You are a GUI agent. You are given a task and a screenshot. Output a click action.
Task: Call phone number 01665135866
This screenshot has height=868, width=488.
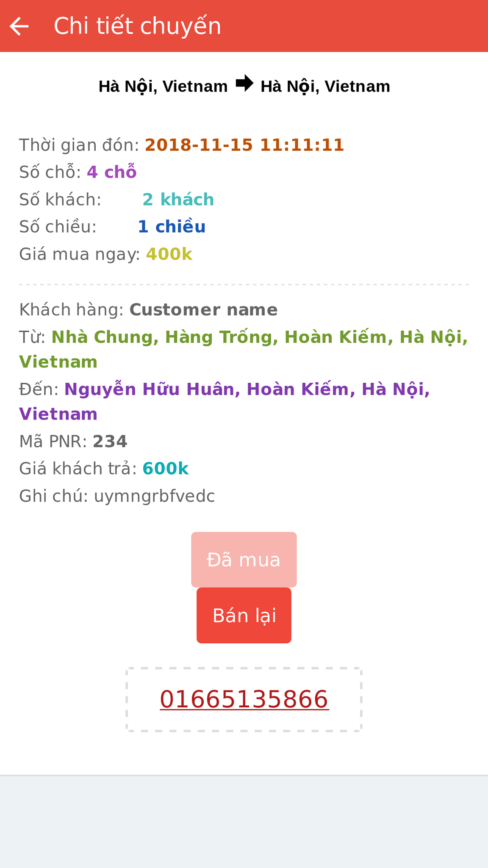point(244,699)
